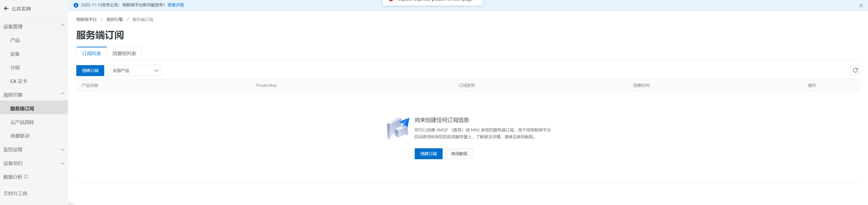Close the announcement banner

[x=861, y=5]
